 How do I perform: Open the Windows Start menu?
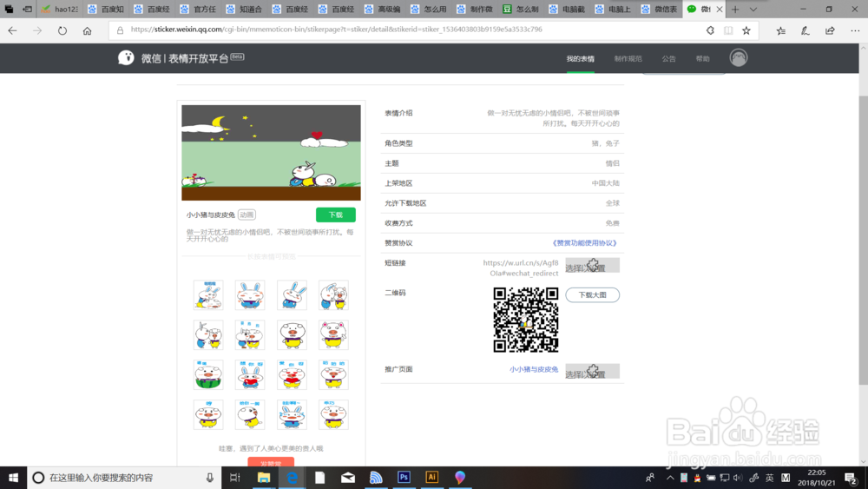[x=13, y=478]
